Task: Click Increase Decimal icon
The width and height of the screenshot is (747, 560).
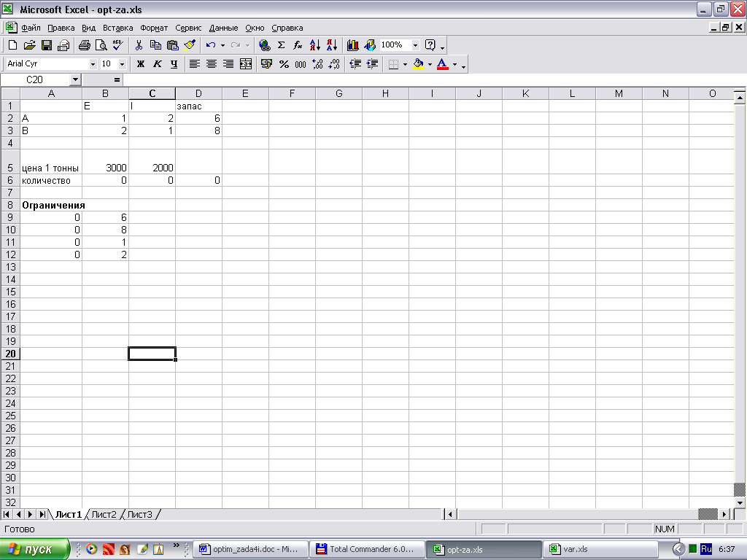Action: (x=318, y=64)
